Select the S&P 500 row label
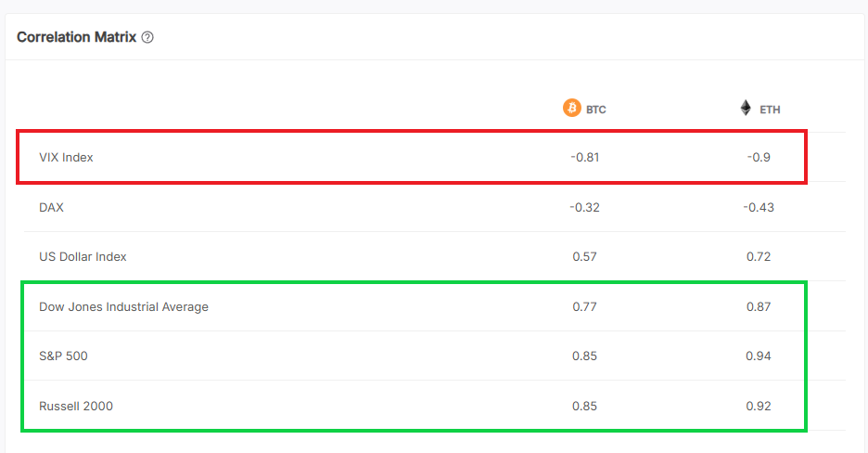Viewport: 868px width, 453px height. (x=63, y=356)
